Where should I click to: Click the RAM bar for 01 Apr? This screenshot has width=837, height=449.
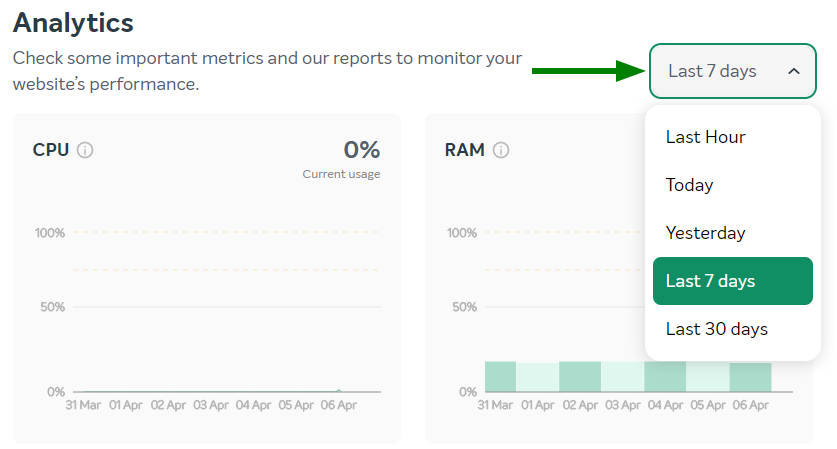(538, 378)
